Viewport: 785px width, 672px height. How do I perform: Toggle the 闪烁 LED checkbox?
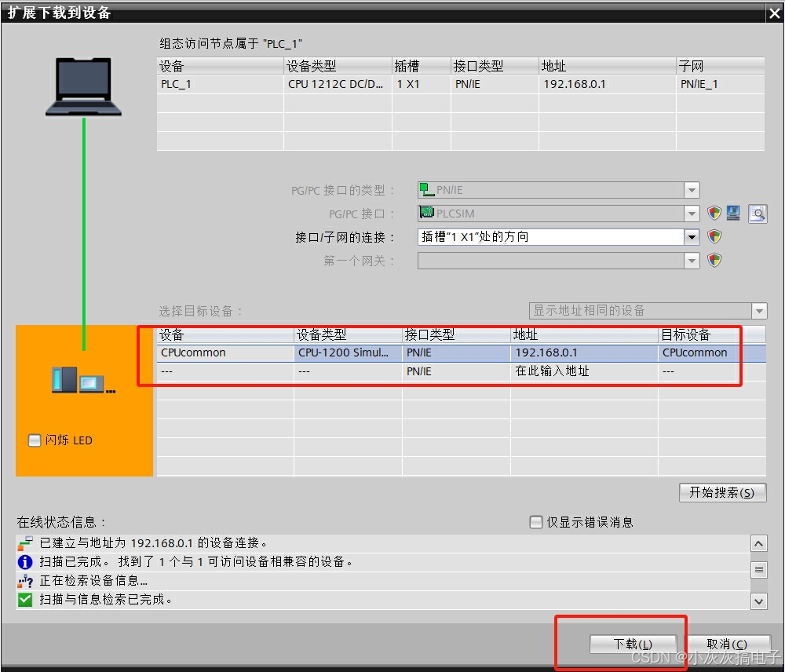[x=35, y=440]
